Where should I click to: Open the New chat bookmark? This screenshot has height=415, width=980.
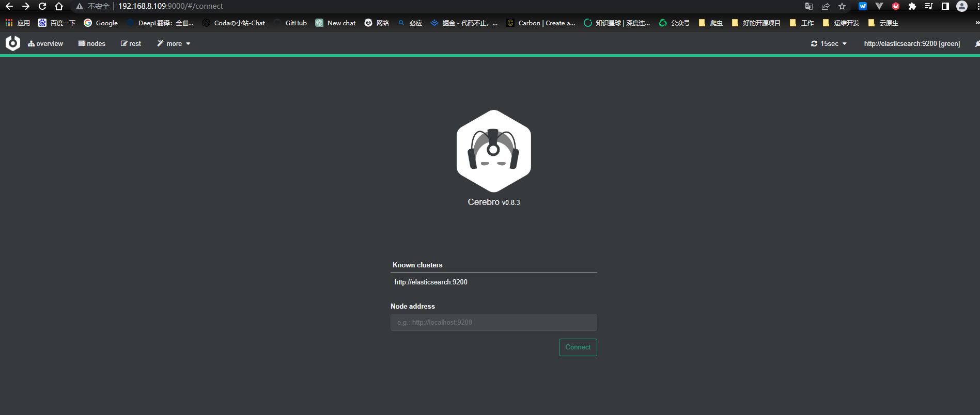[x=335, y=23]
